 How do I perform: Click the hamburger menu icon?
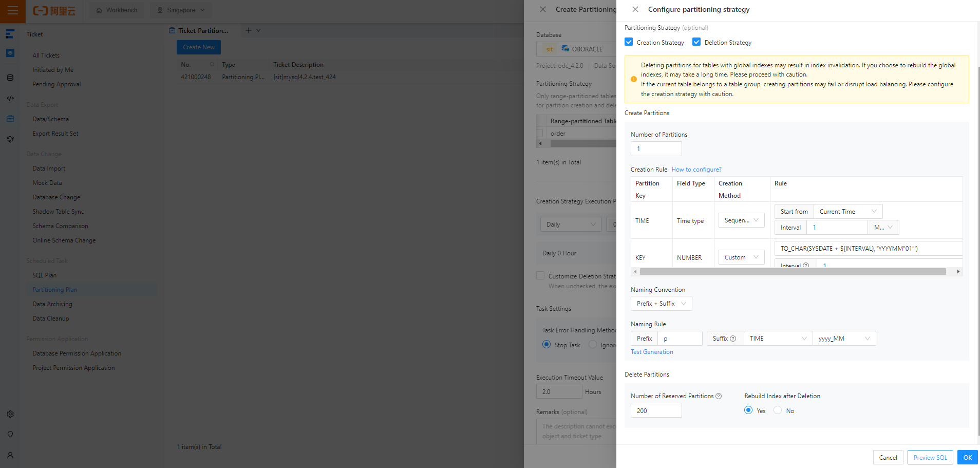13,10
